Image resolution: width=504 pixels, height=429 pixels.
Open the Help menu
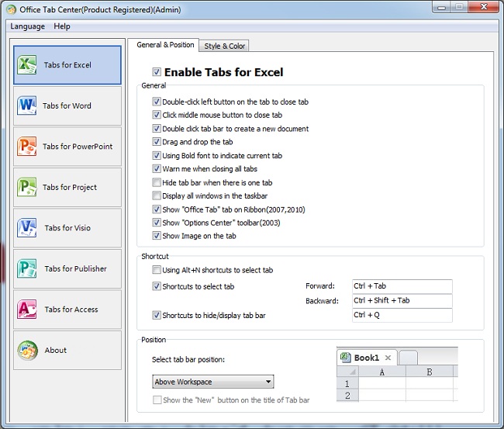[62, 26]
